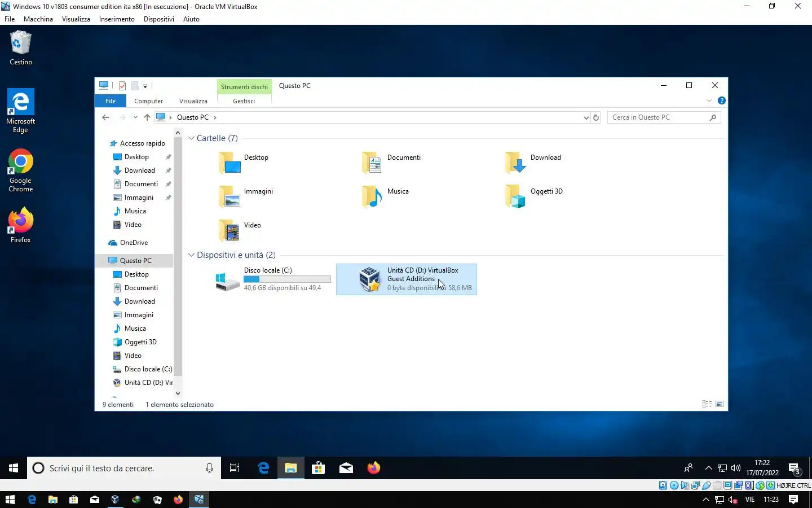Open the Gestisci ribbon tab

(244, 101)
